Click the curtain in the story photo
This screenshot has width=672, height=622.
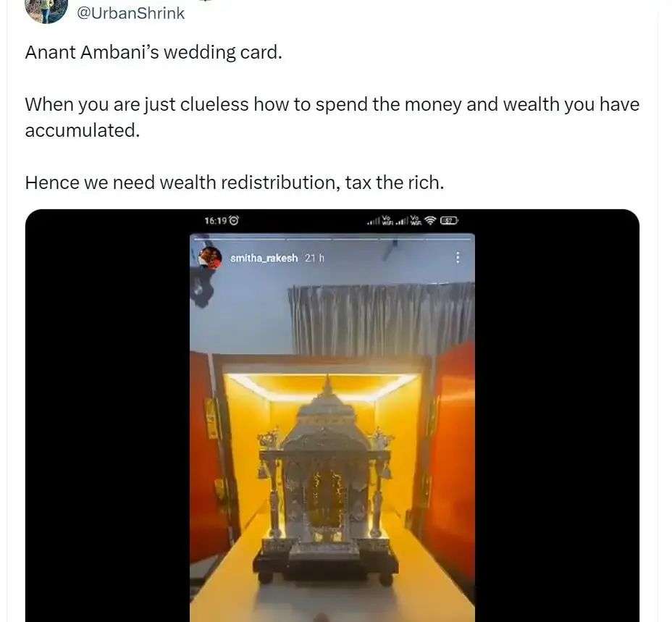coord(382,319)
